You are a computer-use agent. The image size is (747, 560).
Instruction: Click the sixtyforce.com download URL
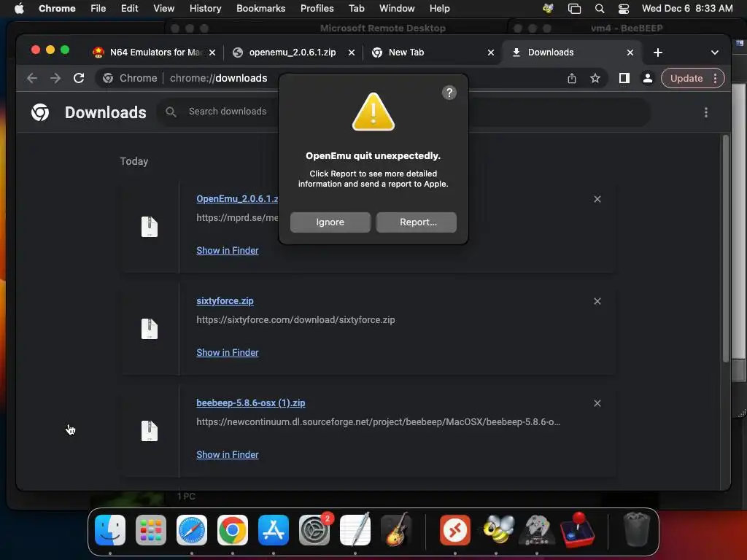point(295,320)
